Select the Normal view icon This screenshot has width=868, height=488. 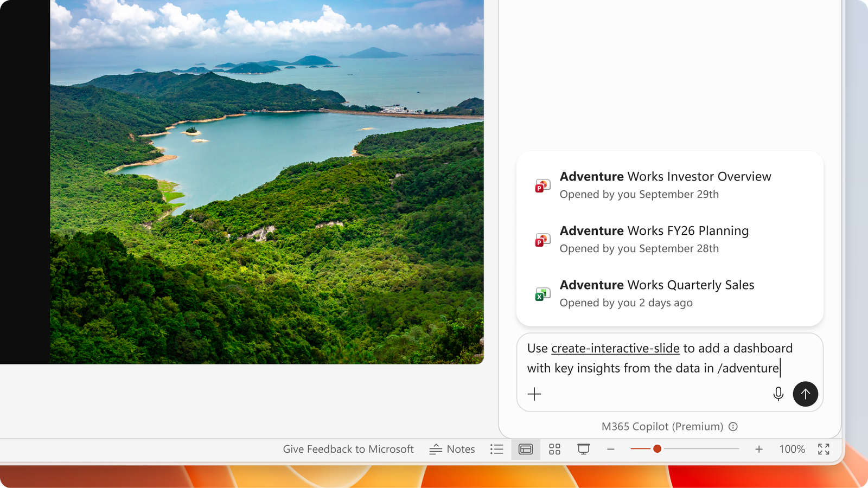click(x=526, y=449)
